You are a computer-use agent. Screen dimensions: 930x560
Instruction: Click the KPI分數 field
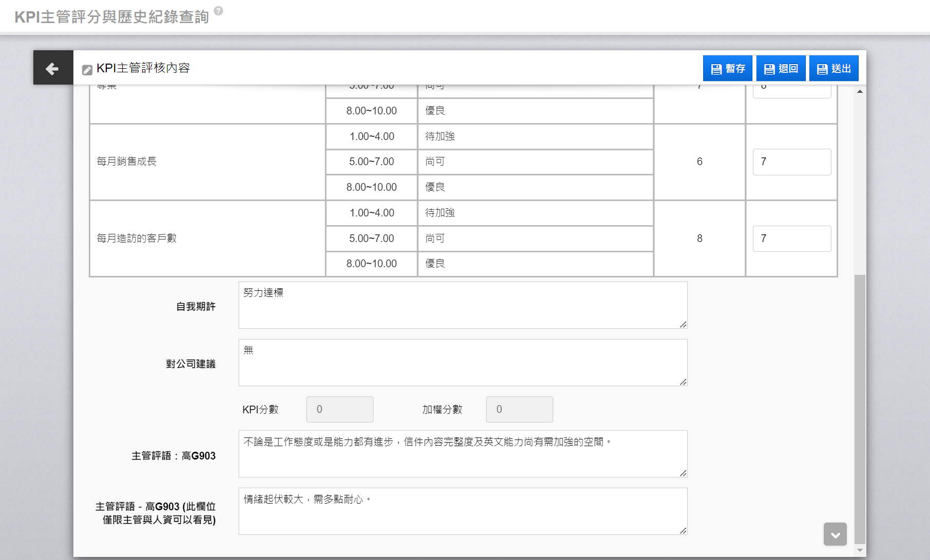[x=340, y=410]
